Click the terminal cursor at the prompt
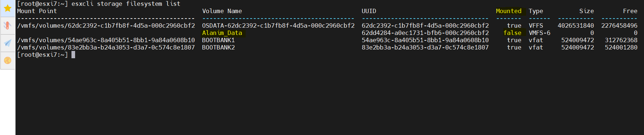Image resolution: width=644 pixels, height=135 pixels. click(73, 55)
